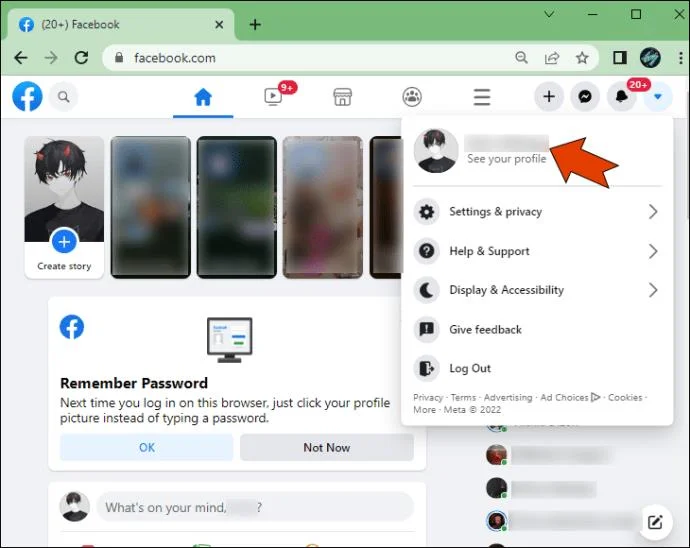
Task: Open the Groups tab
Action: (x=412, y=97)
